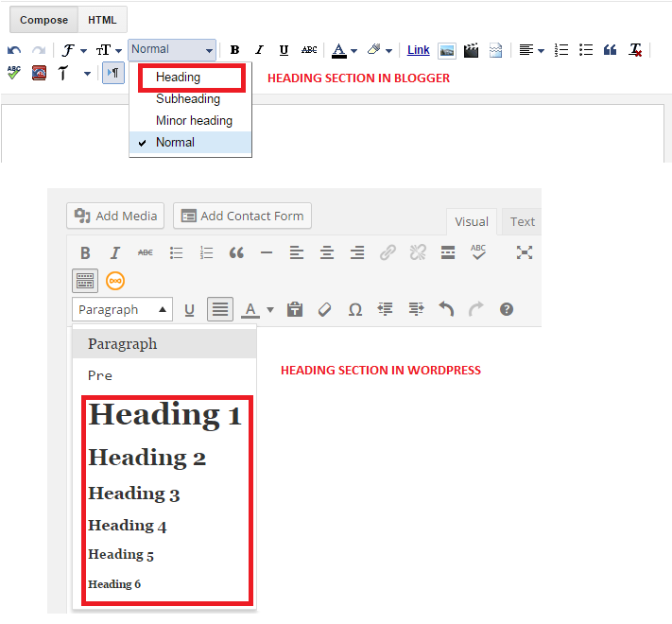Center align text in WordPress
672x624 pixels.
tap(327, 252)
